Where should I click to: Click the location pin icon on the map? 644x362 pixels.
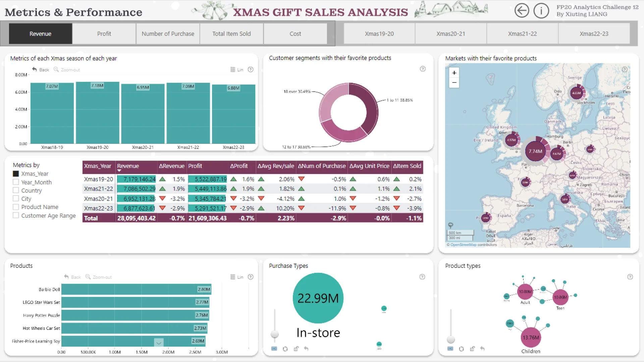tap(450, 225)
